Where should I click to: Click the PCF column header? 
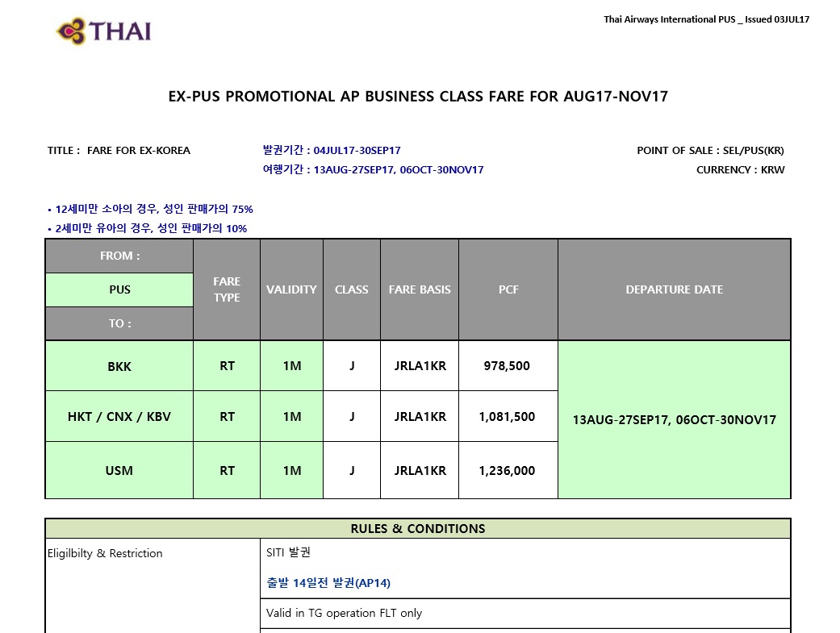point(508,289)
